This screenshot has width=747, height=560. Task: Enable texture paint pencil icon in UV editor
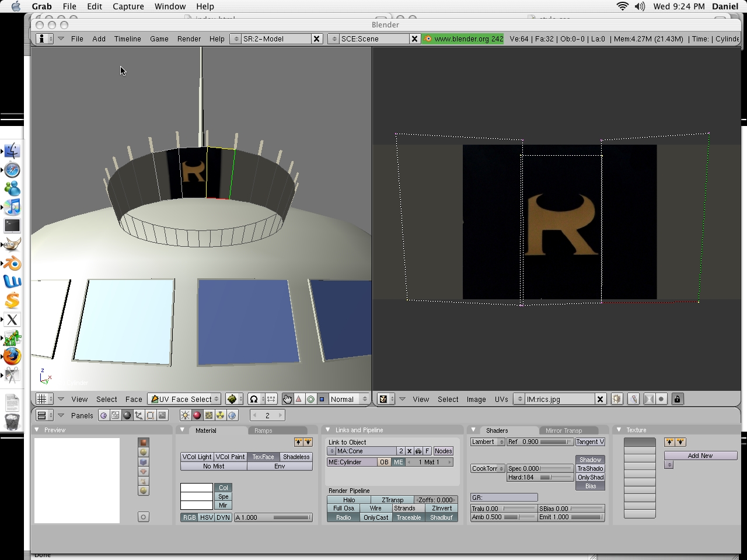click(634, 399)
